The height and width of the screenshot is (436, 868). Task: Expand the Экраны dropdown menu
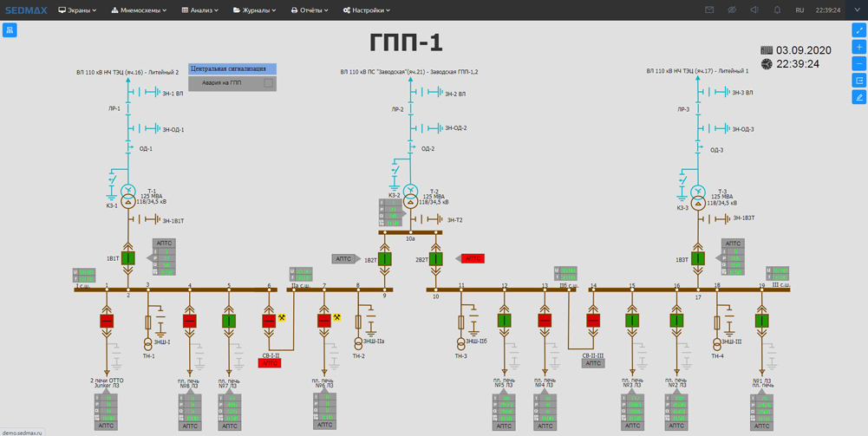pos(77,10)
